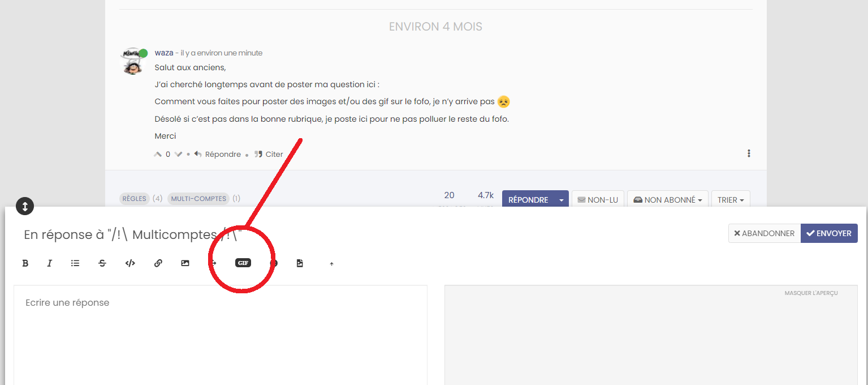Open the Trier sort dropdown
This screenshot has height=385, width=868.
(730, 200)
